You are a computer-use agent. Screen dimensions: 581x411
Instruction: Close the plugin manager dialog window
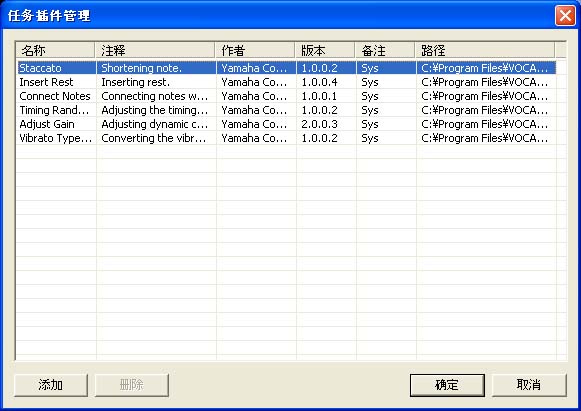point(565,16)
